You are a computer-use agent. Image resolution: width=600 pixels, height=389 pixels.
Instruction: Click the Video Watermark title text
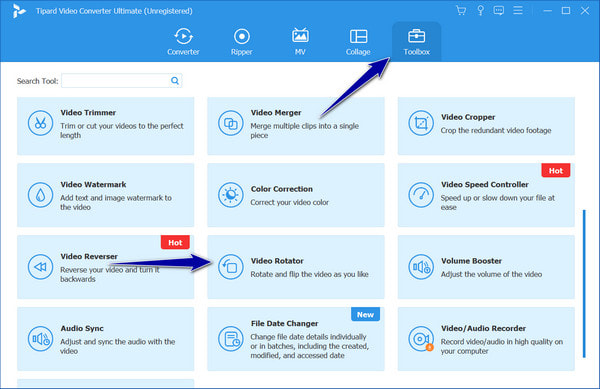point(93,184)
